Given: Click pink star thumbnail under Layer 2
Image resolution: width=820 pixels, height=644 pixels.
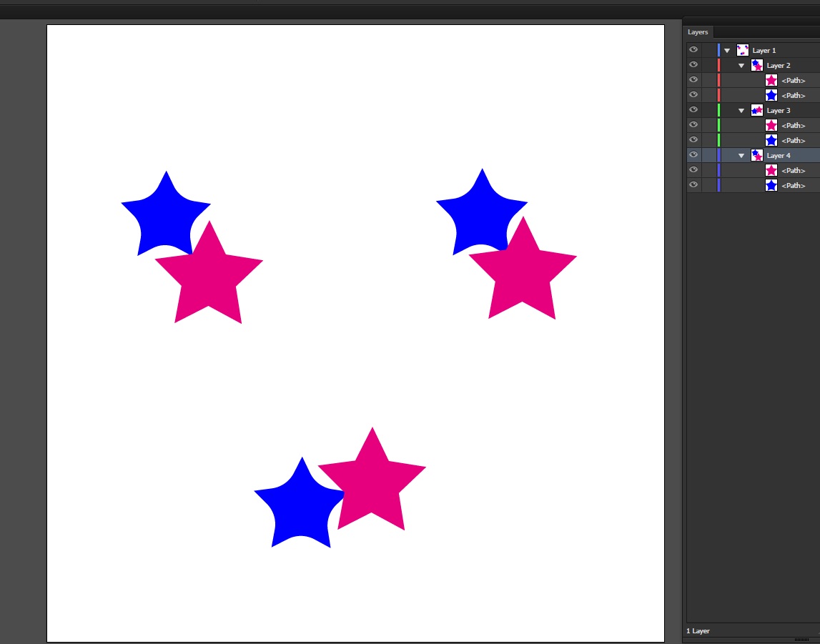Looking at the screenshot, I should [771, 80].
